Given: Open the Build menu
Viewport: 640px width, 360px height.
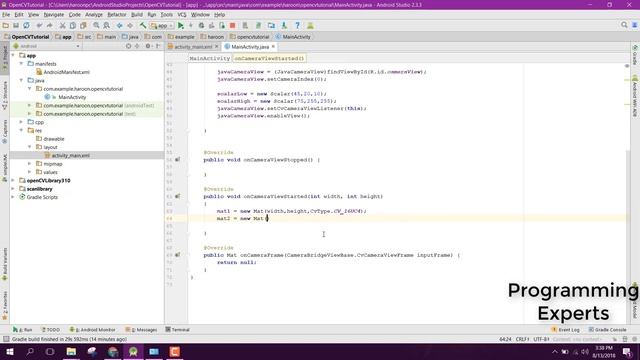Looking at the screenshot, I should pyautogui.click(x=137, y=15).
